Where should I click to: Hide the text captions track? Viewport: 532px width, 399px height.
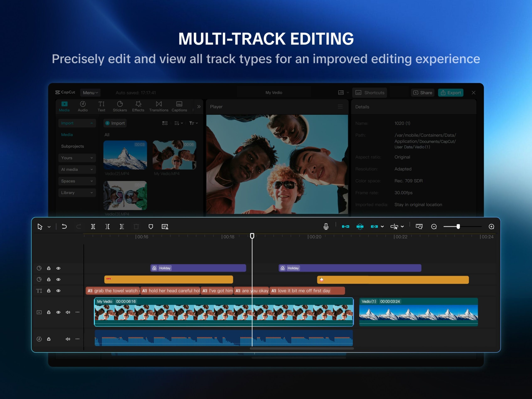tap(58, 291)
